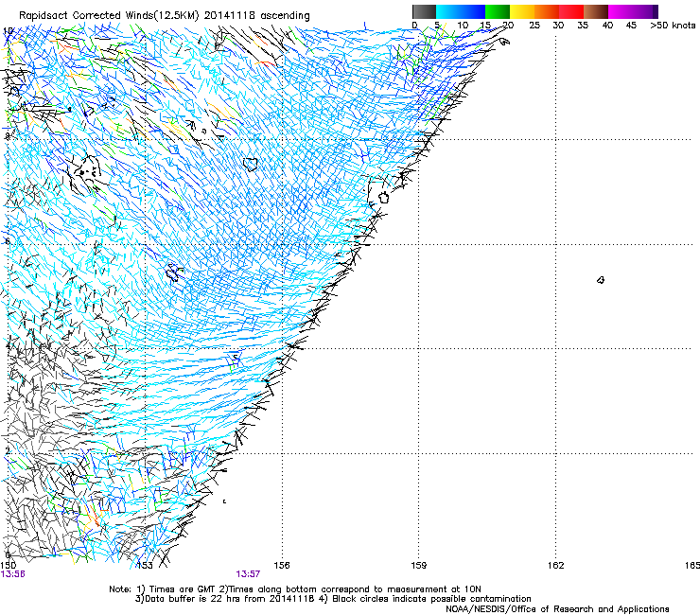Click the legend tick label '35'
The image size is (700, 615).
pyautogui.click(x=583, y=26)
